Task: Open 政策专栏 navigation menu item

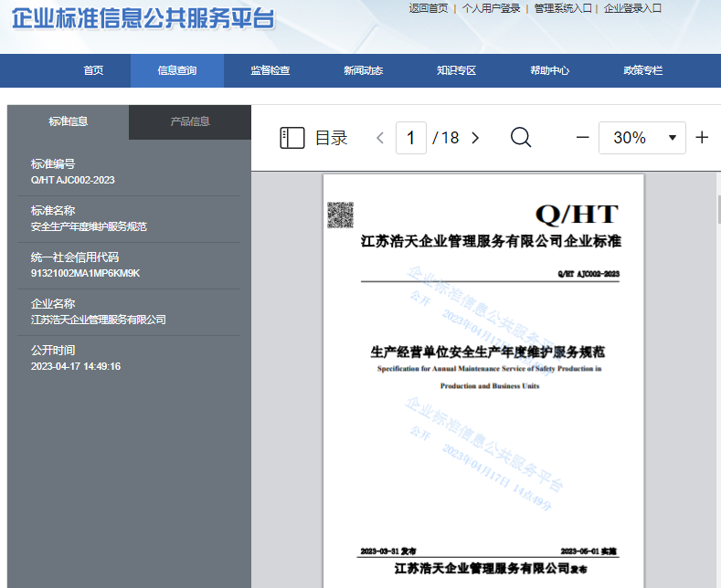Action: pyautogui.click(x=642, y=70)
